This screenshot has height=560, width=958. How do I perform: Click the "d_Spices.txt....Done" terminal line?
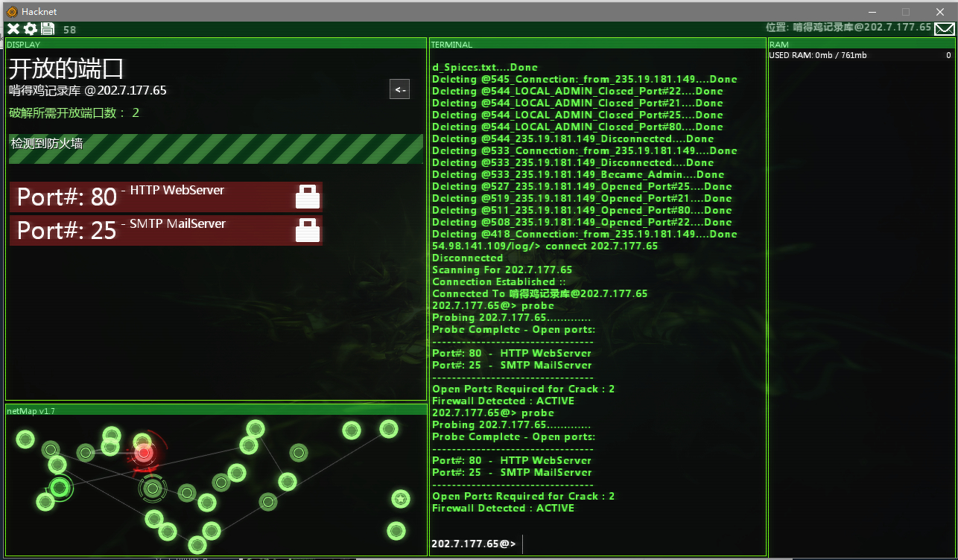click(x=485, y=67)
